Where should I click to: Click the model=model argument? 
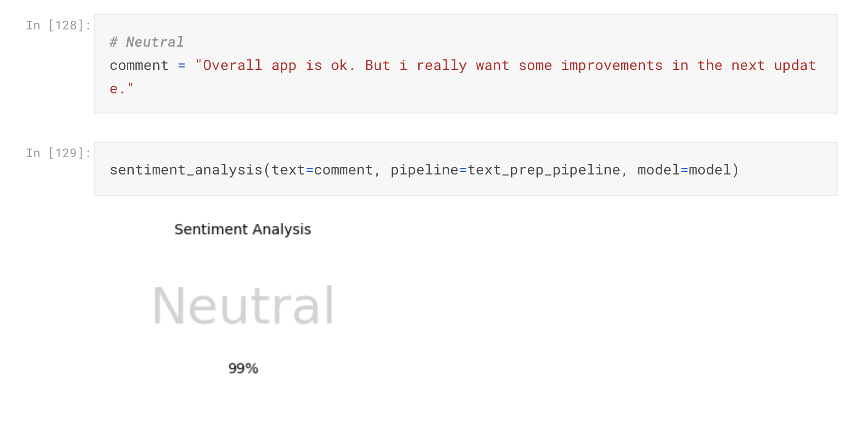click(x=684, y=170)
